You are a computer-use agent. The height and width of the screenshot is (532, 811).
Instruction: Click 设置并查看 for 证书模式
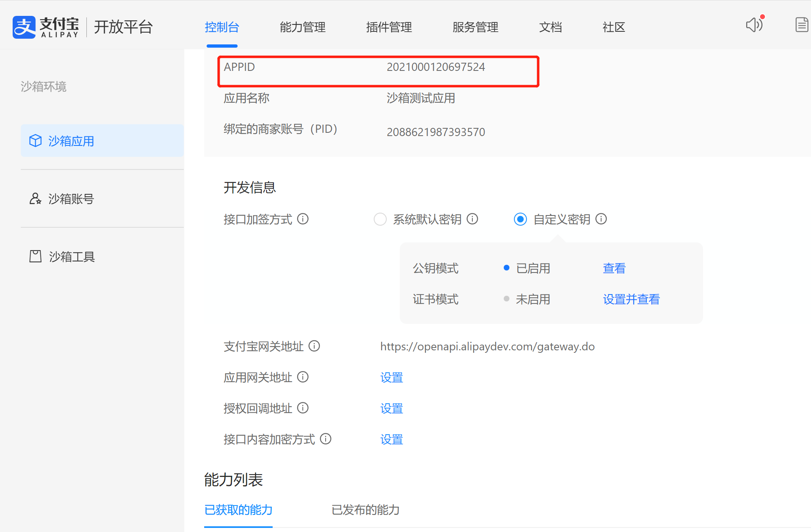(x=631, y=299)
